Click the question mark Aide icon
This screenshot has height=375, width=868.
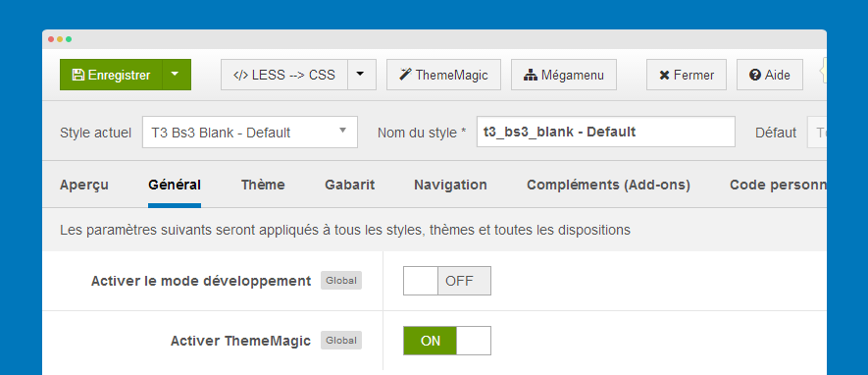click(x=755, y=75)
